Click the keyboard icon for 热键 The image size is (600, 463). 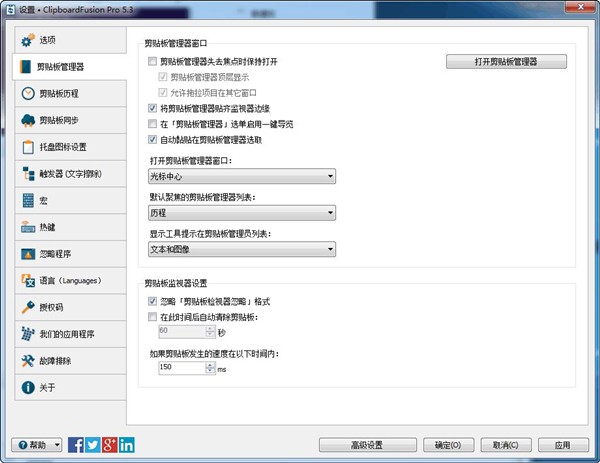click(x=28, y=227)
